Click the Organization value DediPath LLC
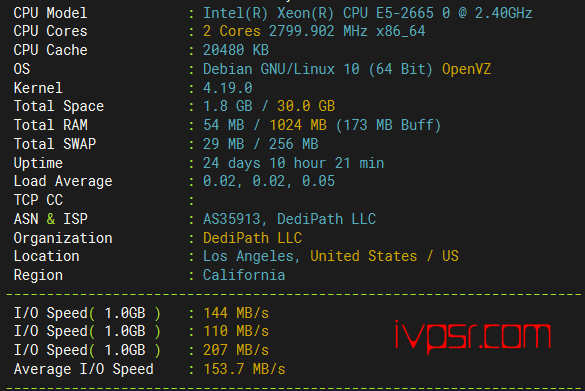Screen dimensions: 585x391 (253, 238)
